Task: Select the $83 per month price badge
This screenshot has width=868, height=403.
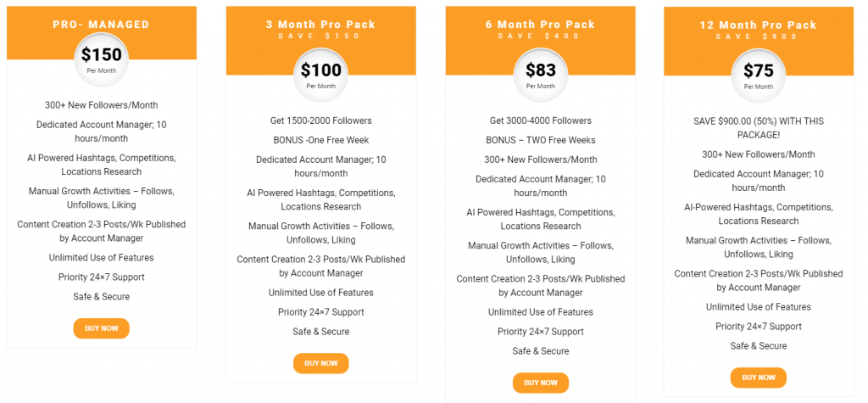Action: point(540,75)
